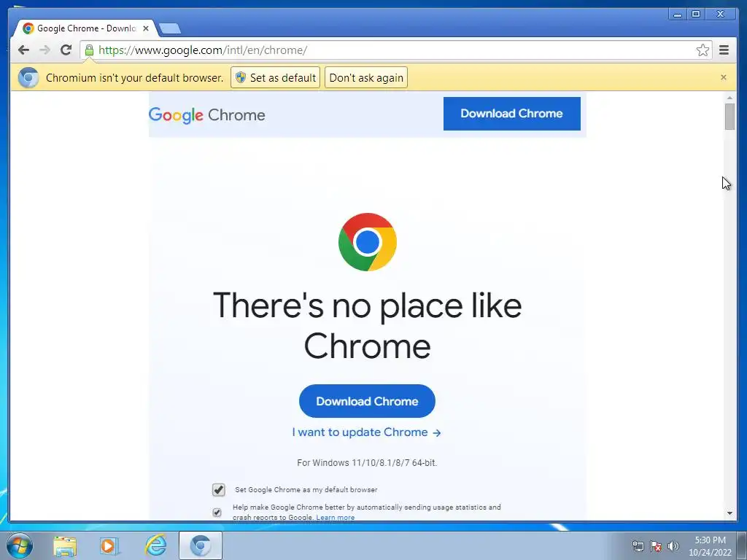This screenshot has width=747, height=560.
Task: Click the scrollbar down arrow
Action: 729,513
